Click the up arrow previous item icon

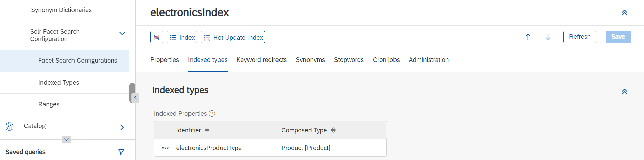coord(528,37)
